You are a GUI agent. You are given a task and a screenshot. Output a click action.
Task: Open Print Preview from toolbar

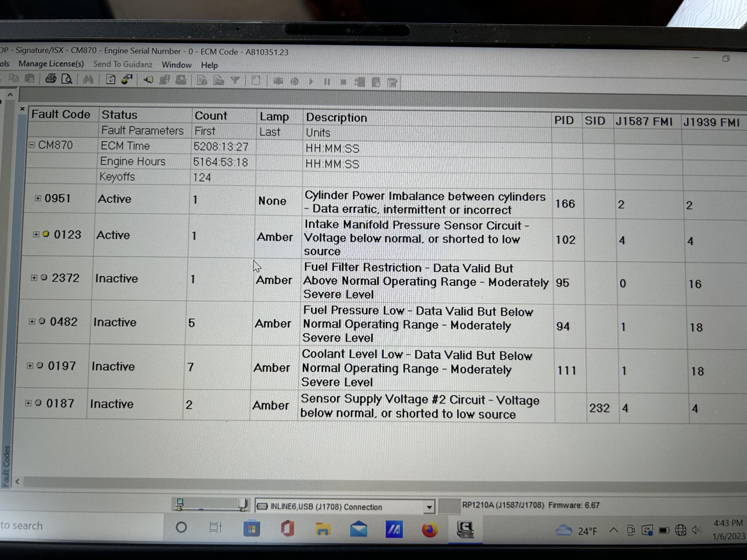click(x=67, y=79)
